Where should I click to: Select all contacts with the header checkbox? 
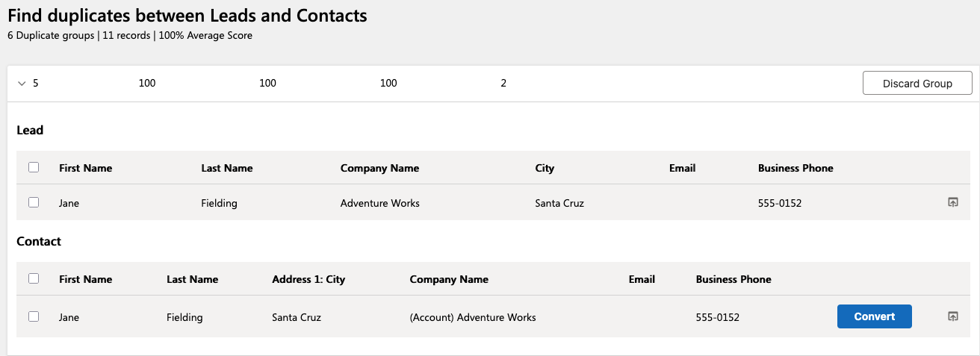tap(34, 278)
